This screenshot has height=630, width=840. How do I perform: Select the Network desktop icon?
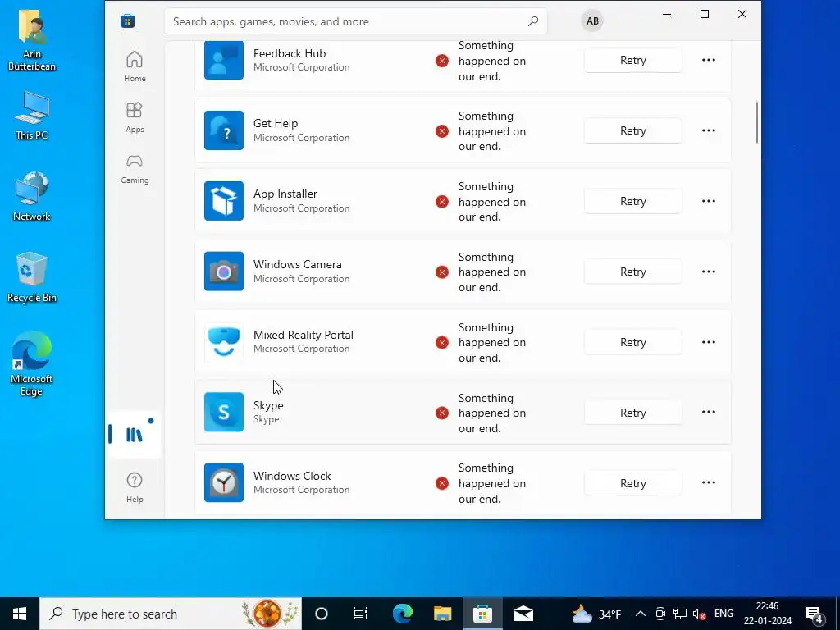point(32,196)
